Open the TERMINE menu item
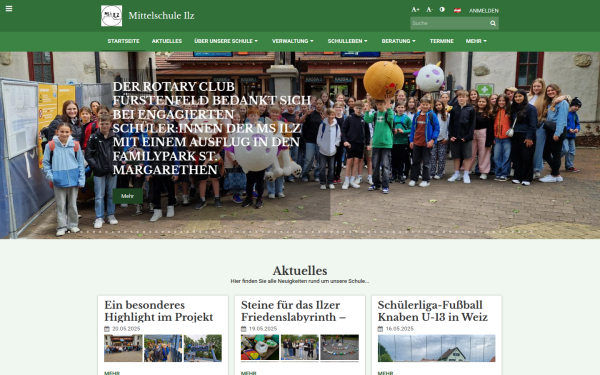 [x=442, y=41]
